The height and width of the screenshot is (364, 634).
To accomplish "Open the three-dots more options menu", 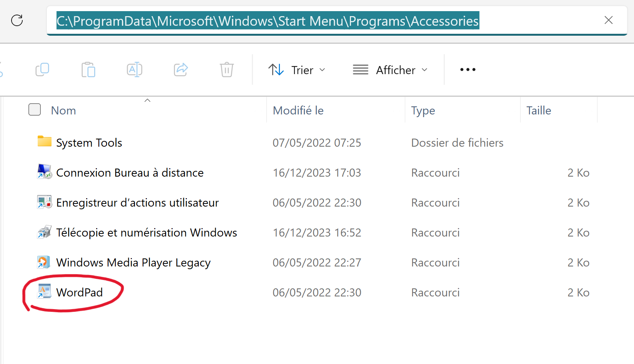I will [x=468, y=69].
